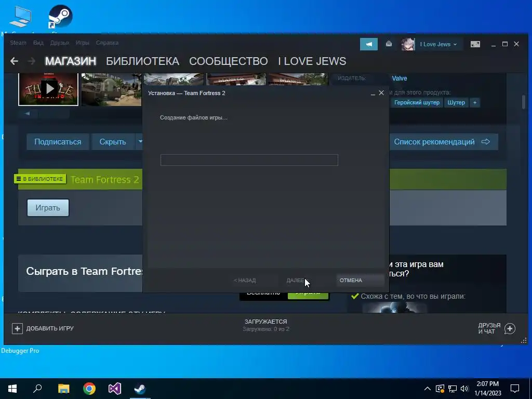532x399 pixels.
Task: Click the profile avatar in Steam header
Action: 408,44
